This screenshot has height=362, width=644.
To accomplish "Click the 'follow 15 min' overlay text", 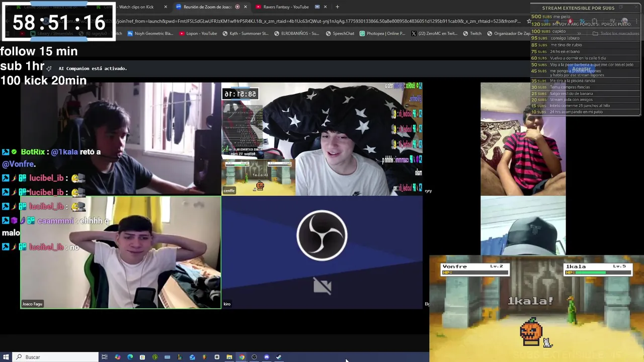I will (39, 51).
